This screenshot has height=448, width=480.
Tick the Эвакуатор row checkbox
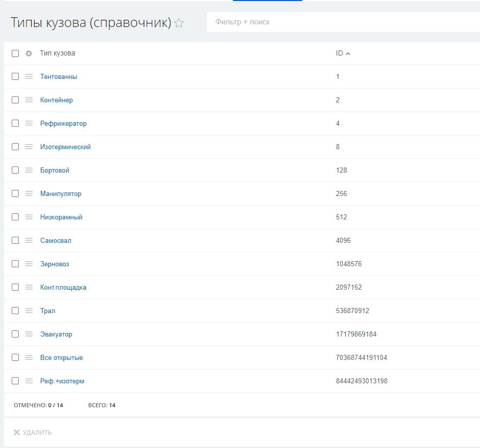coord(15,334)
